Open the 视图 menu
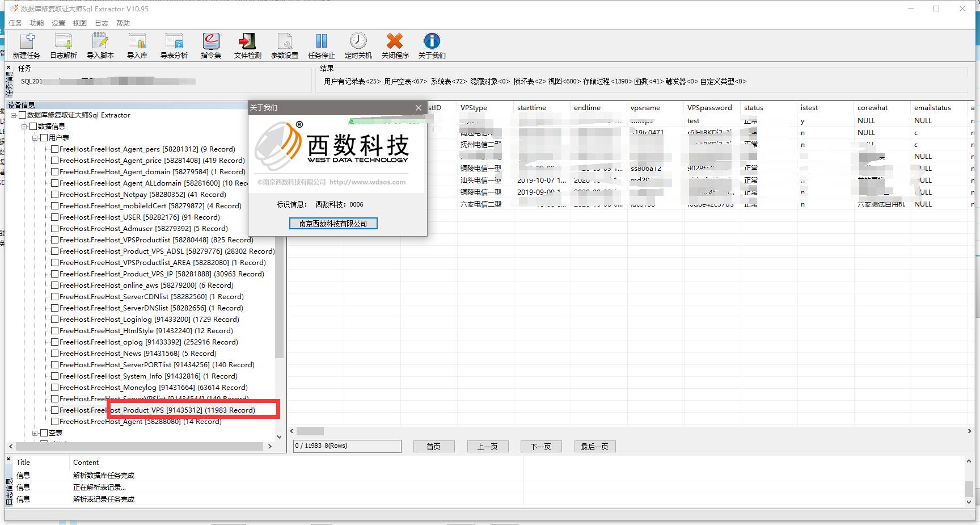The height and width of the screenshot is (525, 980). pyautogui.click(x=80, y=23)
